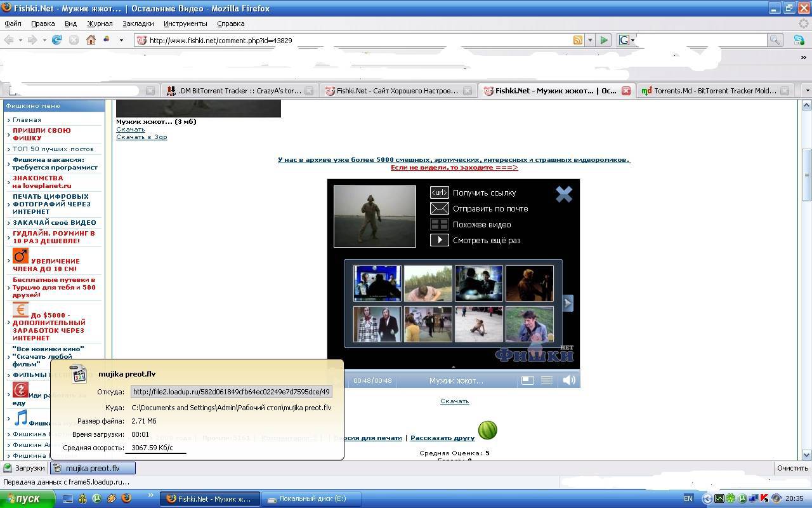This screenshot has width=812, height=508.
Task: Click the Firefox Back arrow button
Action: click(x=8, y=40)
